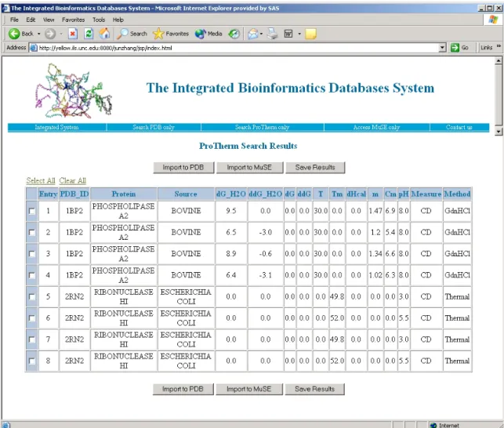Open the Favorites menu
The image size is (504, 428).
(73, 20)
